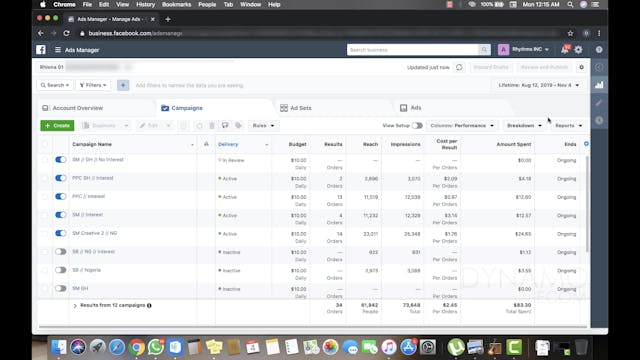Click the tag label icon in toolbar

[x=238, y=126]
